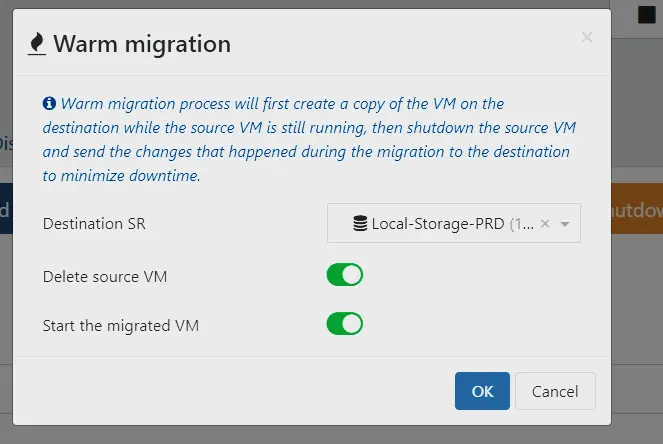Confirm migration with the OK button
663x444 pixels.
482,391
